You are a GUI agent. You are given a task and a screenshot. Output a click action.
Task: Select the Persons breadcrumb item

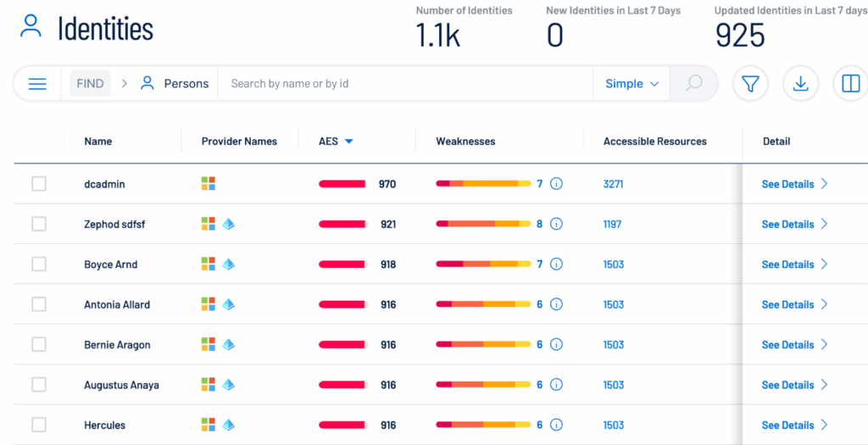[186, 84]
